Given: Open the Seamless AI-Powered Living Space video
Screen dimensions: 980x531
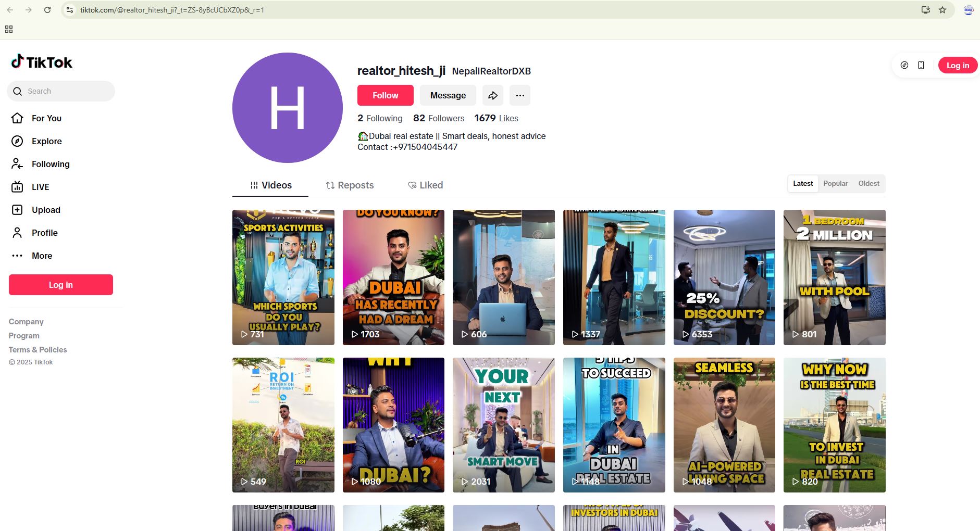Looking at the screenshot, I should click(x=724, y=425).
